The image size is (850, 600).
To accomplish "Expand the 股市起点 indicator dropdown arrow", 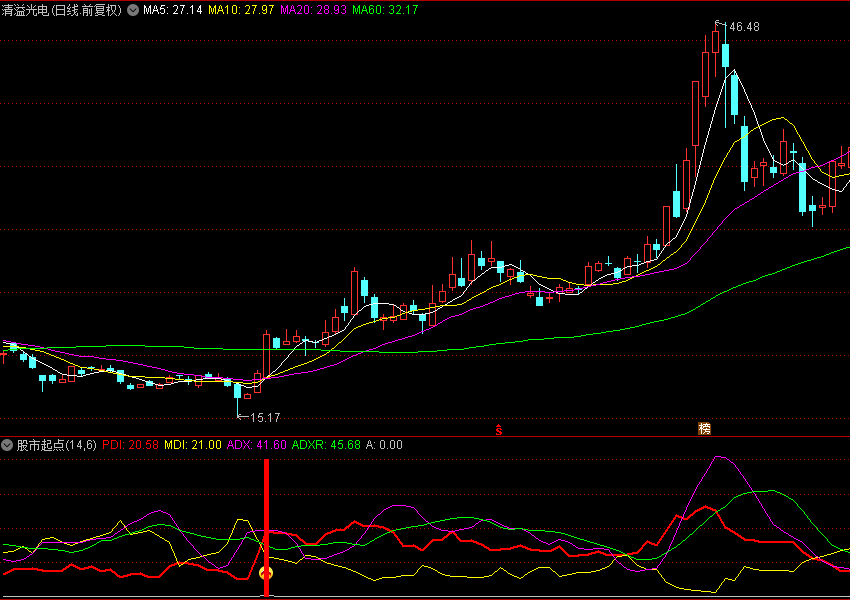I will tap(7, 446).
